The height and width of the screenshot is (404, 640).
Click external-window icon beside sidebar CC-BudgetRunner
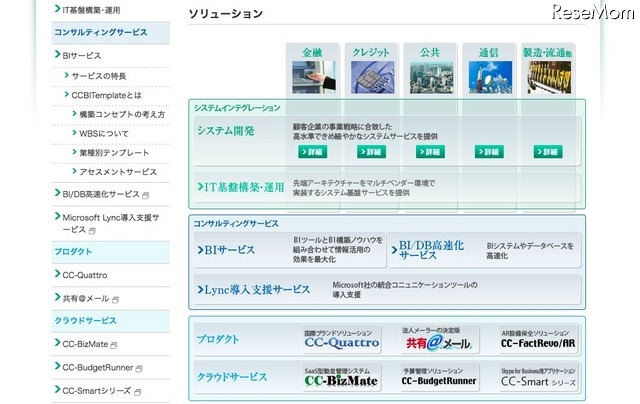[139, 368]
